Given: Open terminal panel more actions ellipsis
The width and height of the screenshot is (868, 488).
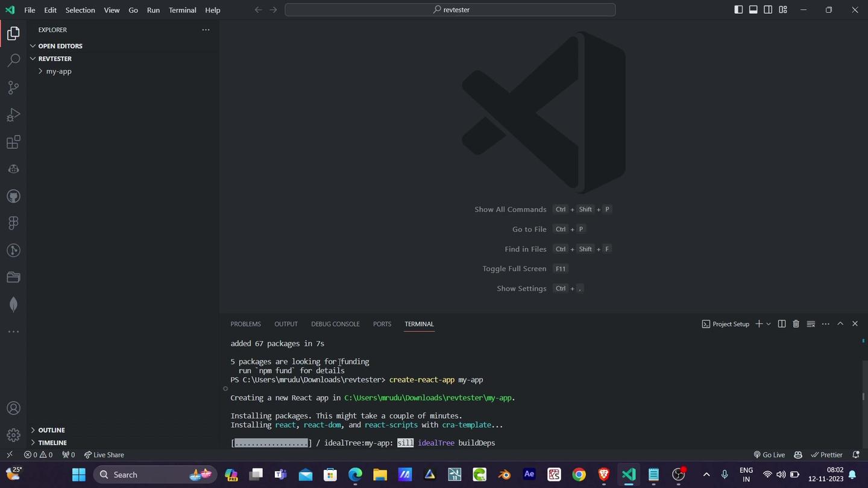Looking at the screenshot, I should click(826, 324).
